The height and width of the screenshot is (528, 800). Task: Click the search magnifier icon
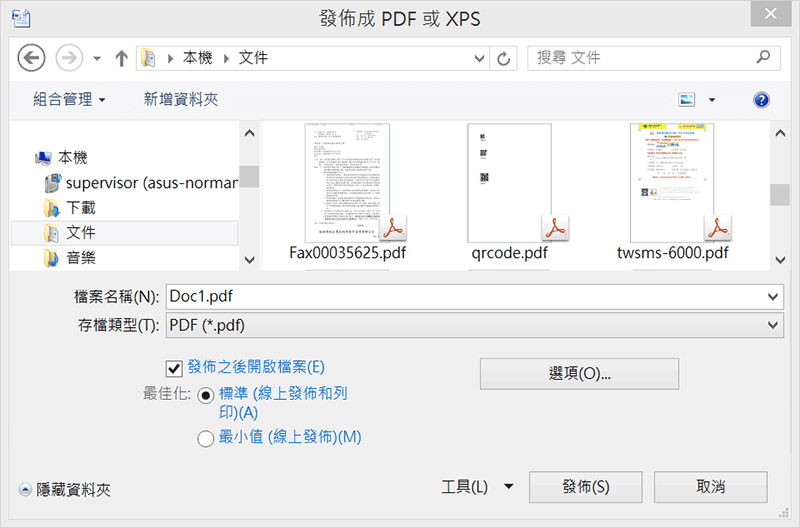click(x=763, y=57)
